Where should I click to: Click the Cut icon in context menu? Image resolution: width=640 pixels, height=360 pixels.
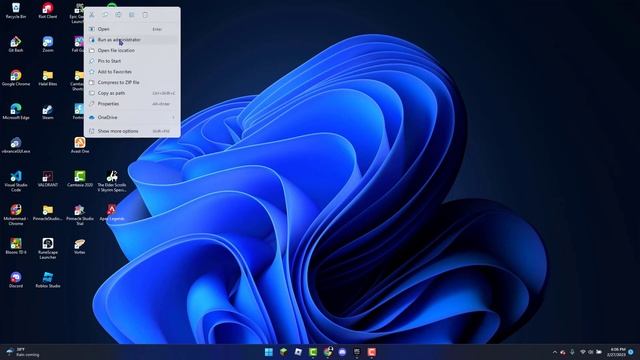pos(92,15)
